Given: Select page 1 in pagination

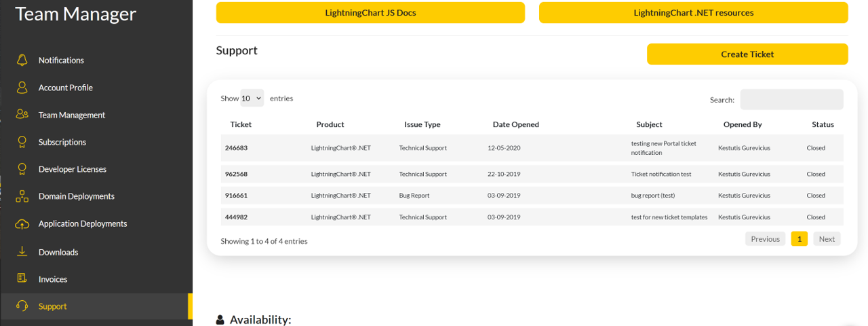Looking at the screenshot, I should [800, 239].
